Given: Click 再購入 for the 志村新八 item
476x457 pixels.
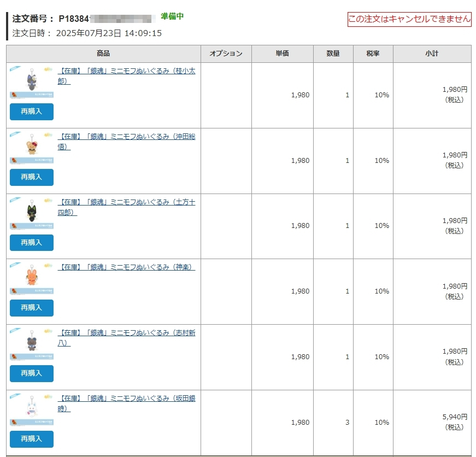Looking at the screenshot, I should [x=32, y=373].
